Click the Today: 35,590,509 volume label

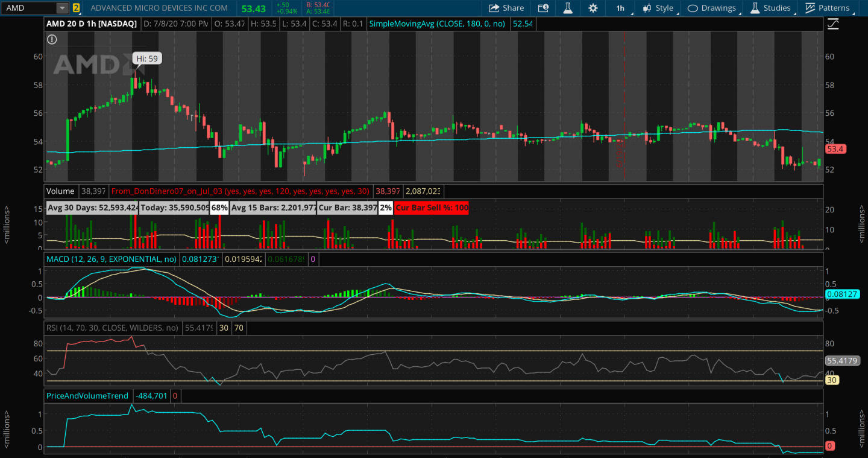[175, 207]
